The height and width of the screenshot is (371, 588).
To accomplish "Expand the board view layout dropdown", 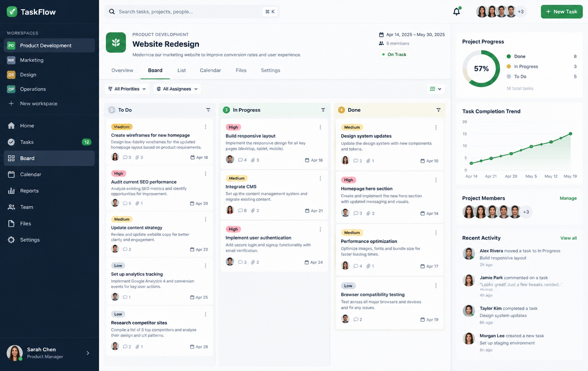I will [x=436, y=89].
